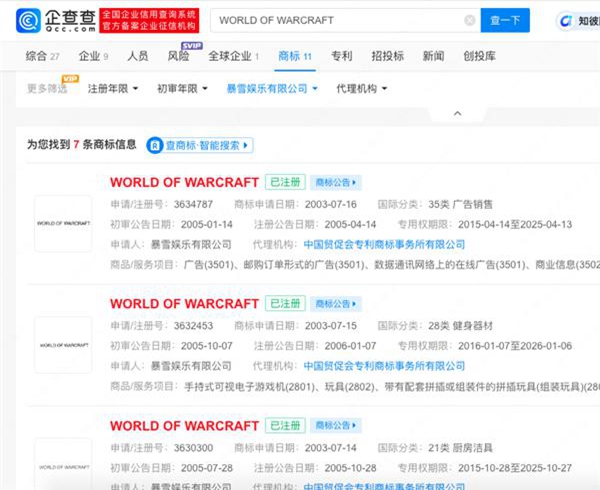Open 查商标 智能搜索 smart search
Screen dimensions: 600x490
201,145
